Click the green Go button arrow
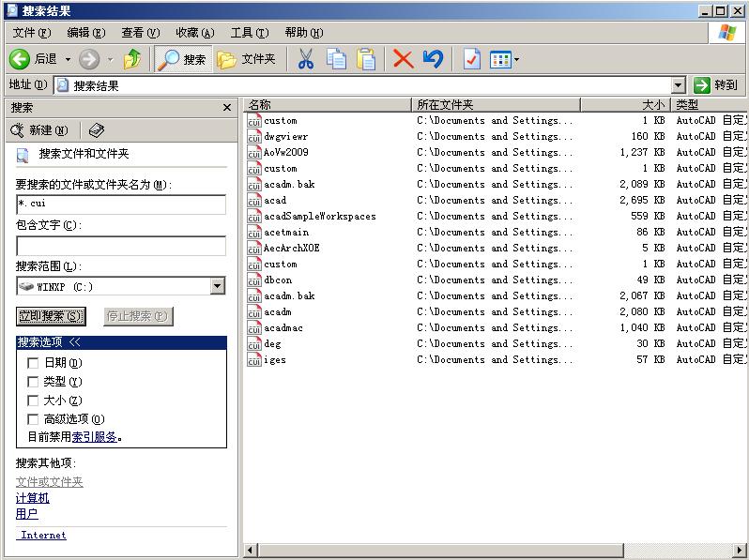 702,85
